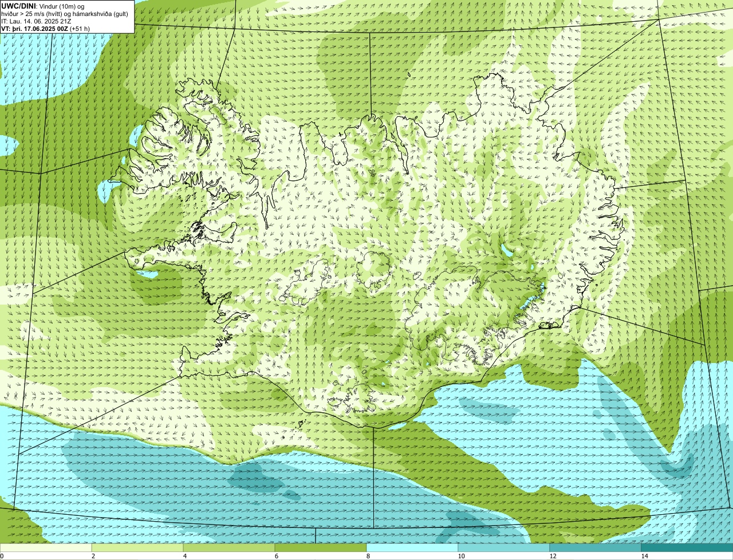The image size is (733, 560).
Task: Click the "10" label on the color scale
Action: point(461,556)
